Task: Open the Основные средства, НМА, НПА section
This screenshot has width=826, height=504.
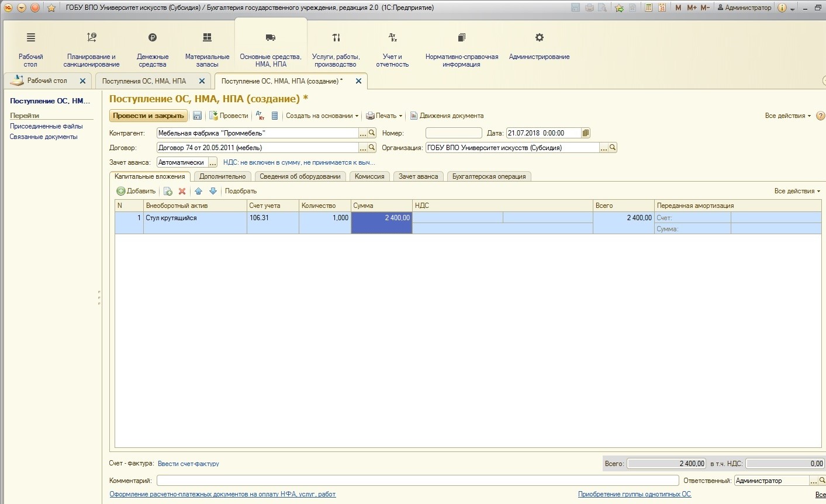Action: coord(271,51)
